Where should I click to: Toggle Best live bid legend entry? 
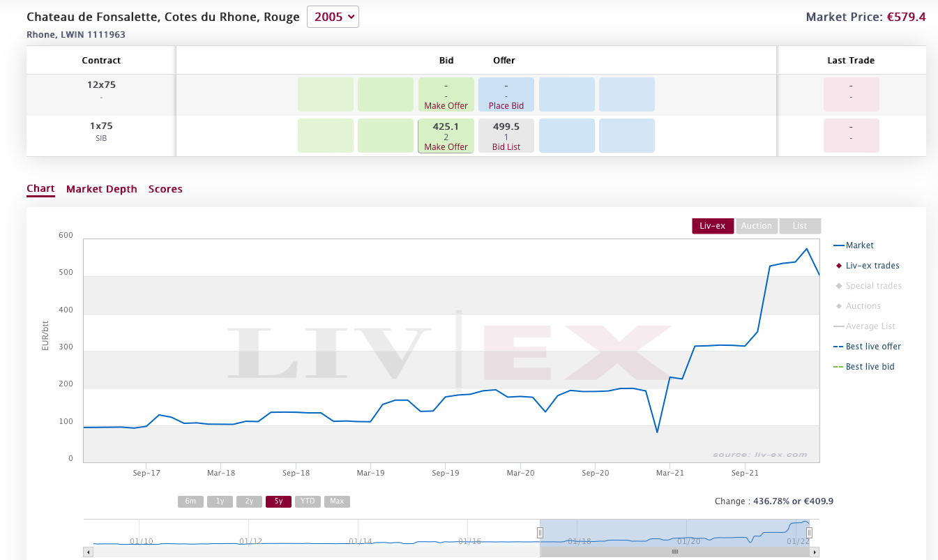coord(864,367)
